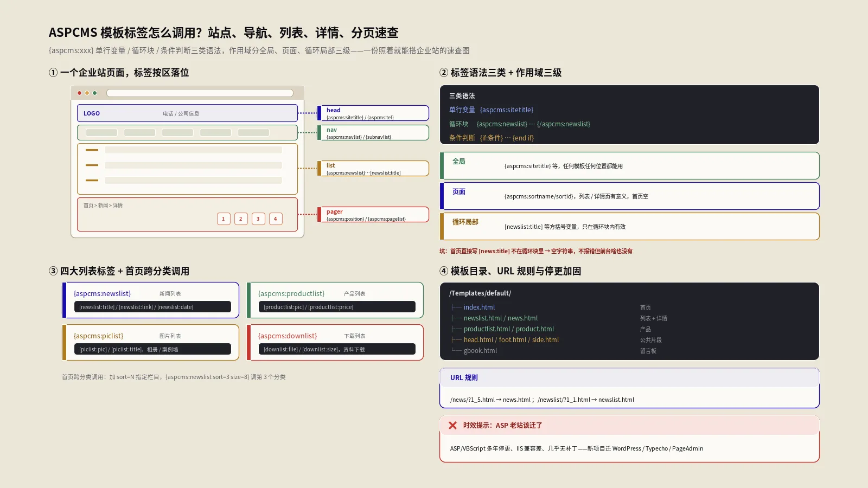Click the 模板目录、URL 规则与停更加固 heading

[x=510, y=271]
